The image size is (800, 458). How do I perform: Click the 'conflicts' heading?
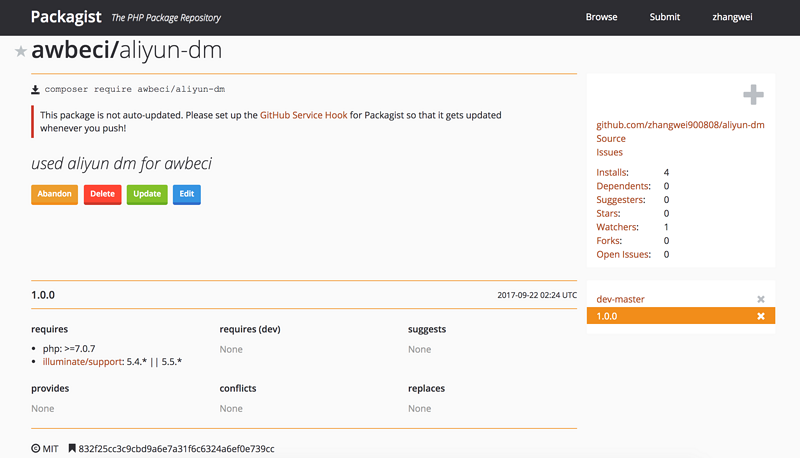(x=238, y=389)
